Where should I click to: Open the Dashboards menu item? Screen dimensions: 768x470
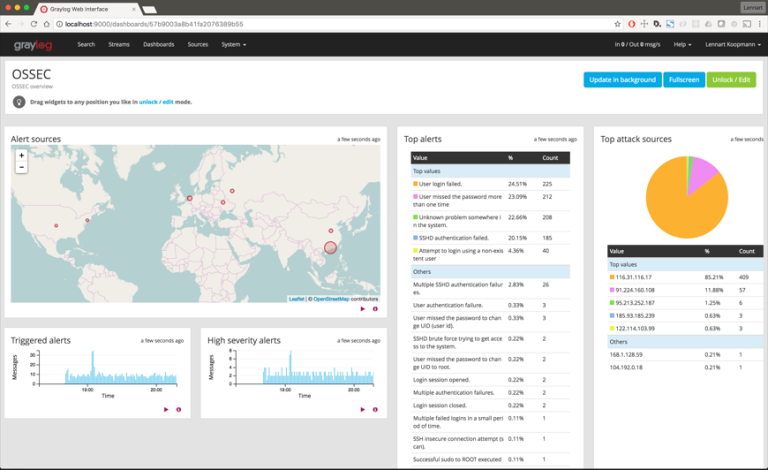pyautogui.click(x=159, y=45)
